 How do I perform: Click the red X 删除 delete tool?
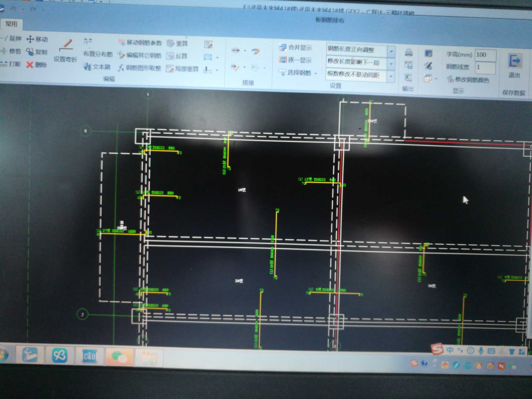click(36, 65)
